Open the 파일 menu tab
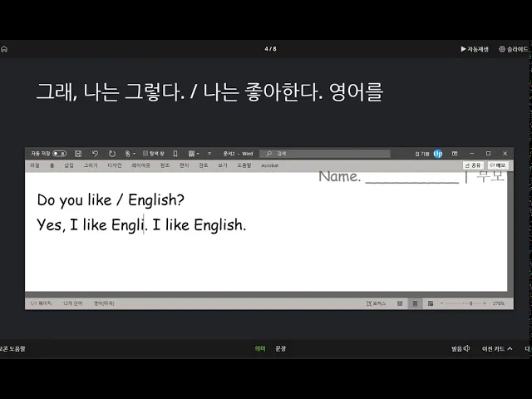 pyautogui.click(x=35, y=165)
